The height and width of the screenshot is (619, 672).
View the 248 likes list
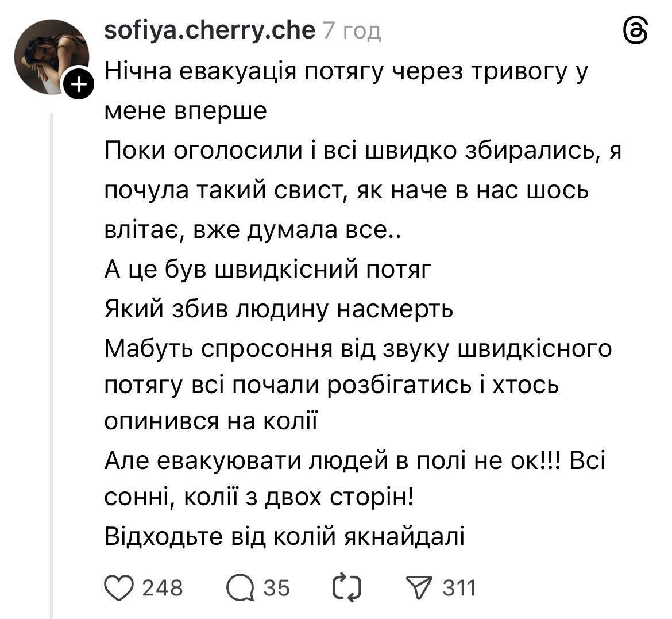163,587
